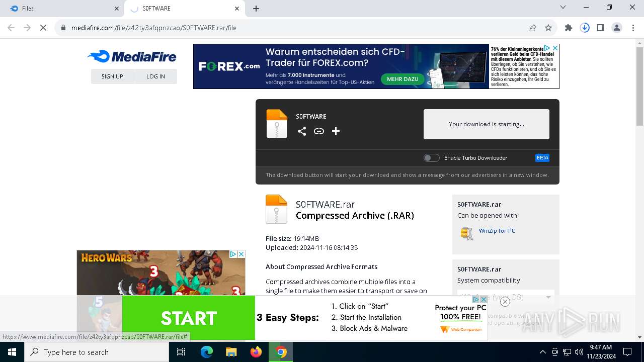The width and height of the screenshot is (644, 362).
Task: Toggle Chrome side panel icon
Action: coord(601,28)
